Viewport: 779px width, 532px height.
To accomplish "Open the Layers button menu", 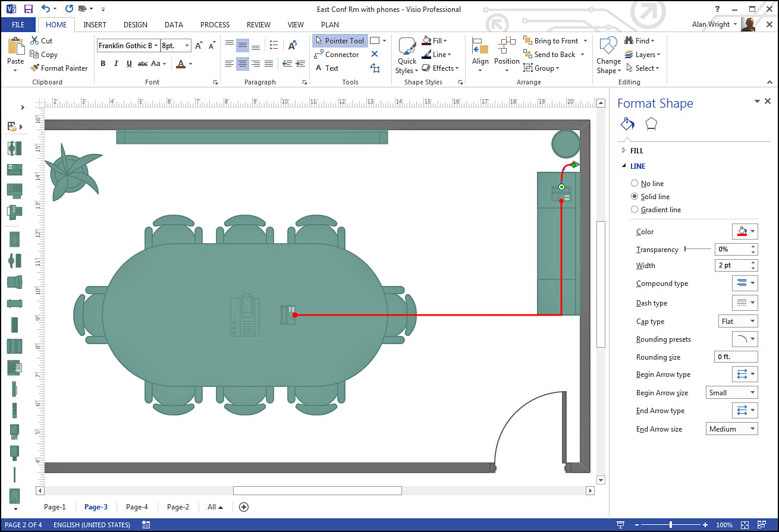I will coord(642,54).
